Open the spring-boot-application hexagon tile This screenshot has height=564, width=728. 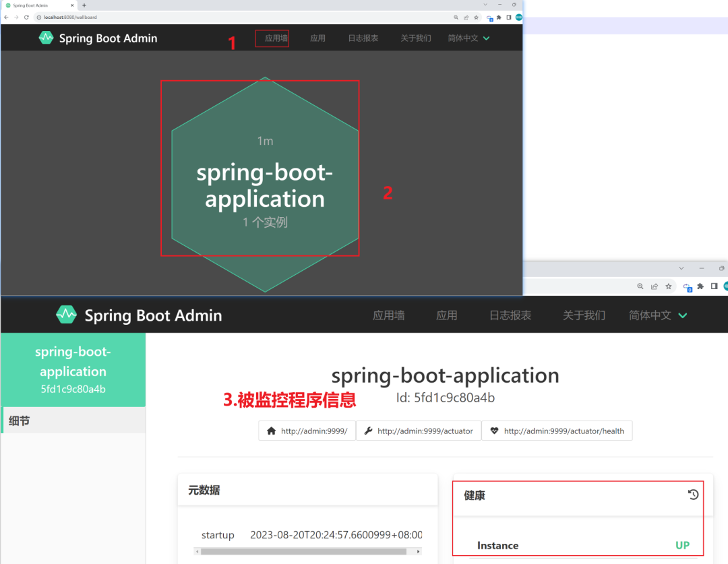[265, 184]
